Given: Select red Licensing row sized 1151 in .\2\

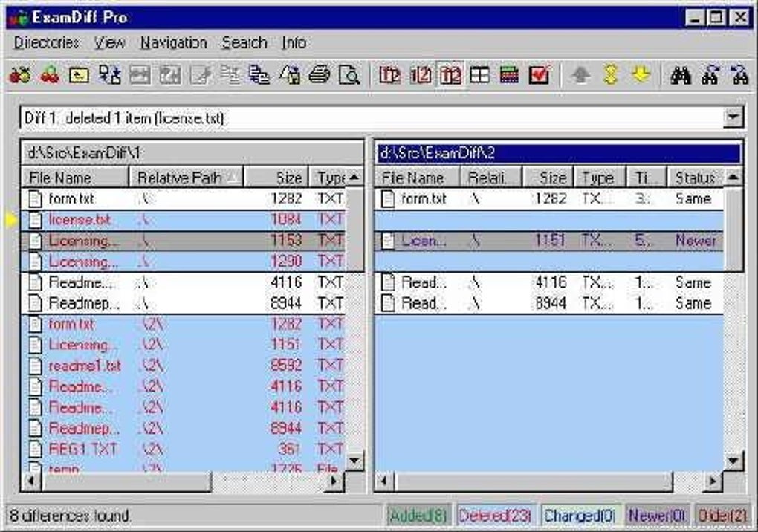Looking at the screenshot, I should point(184,345).
